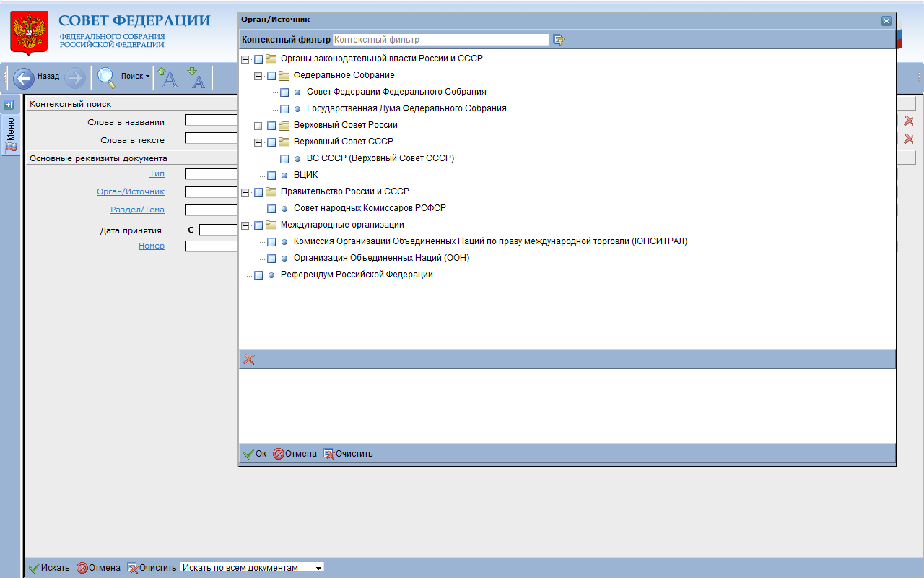The height and width of the screenshot is (578, 924).
Task: Click Очистить in the bottom search bar
Action: pos(152,568)
